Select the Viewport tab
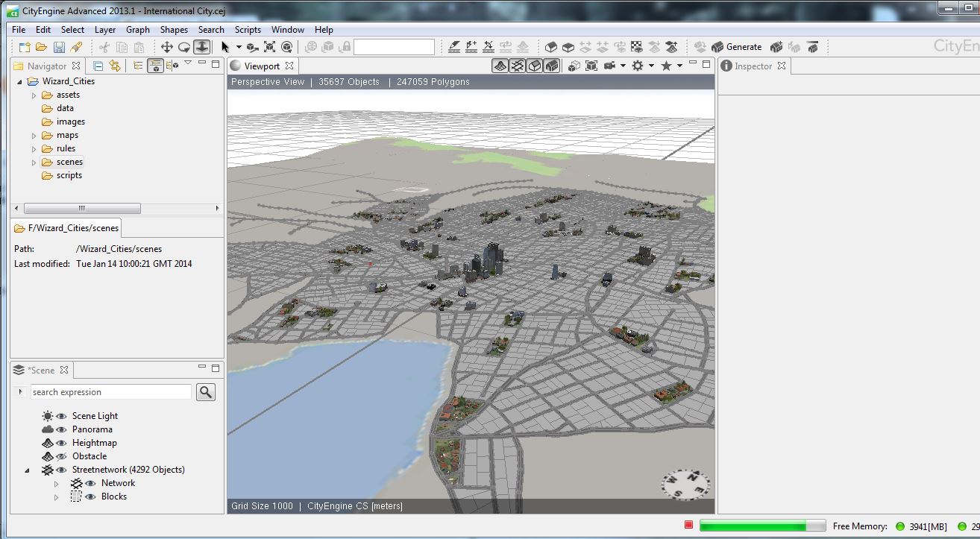 [x=262, y=66]
